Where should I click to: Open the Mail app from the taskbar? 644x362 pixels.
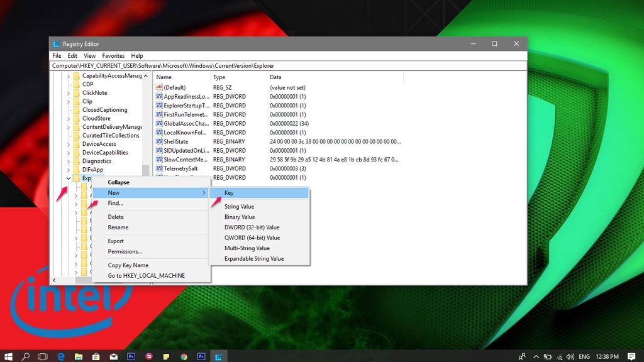pyautogui.click(x=113, y=356)
